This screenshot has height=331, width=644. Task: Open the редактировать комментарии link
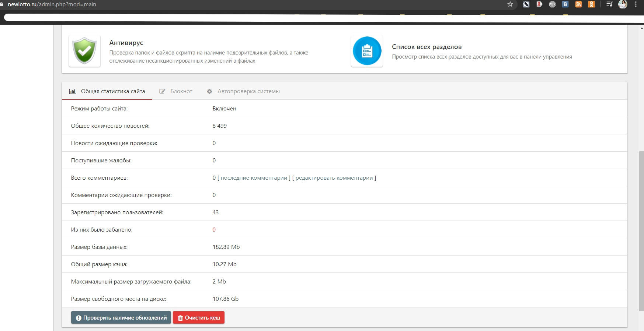click(334, 178)
